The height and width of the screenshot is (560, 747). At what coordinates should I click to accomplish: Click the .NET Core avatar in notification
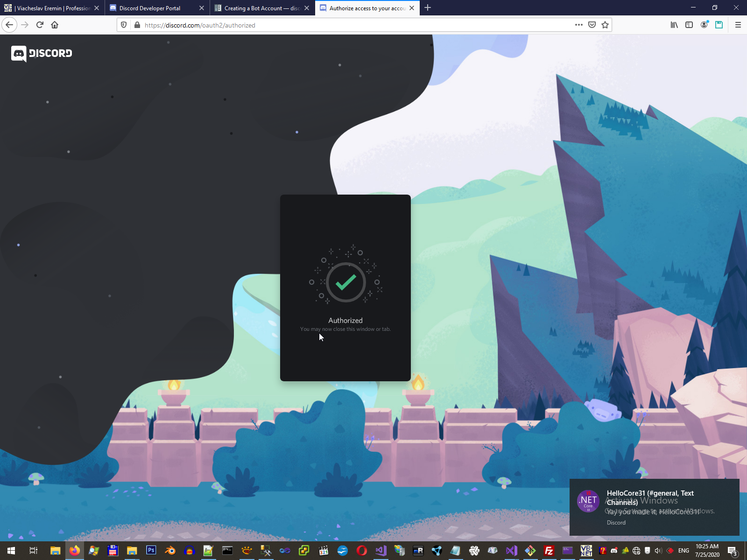[588, 501]
